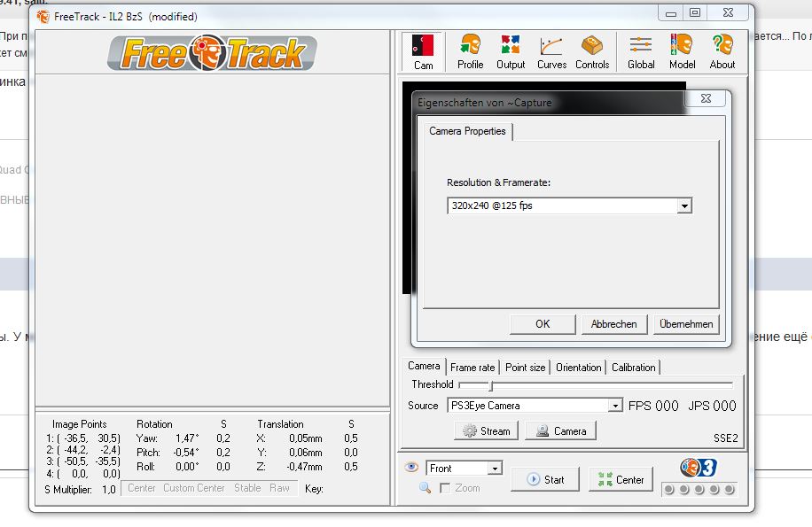Click the Y translation value 0,06mm
Image resolution: width=812 pixels, height=527 pixels.
coord(306,453)
